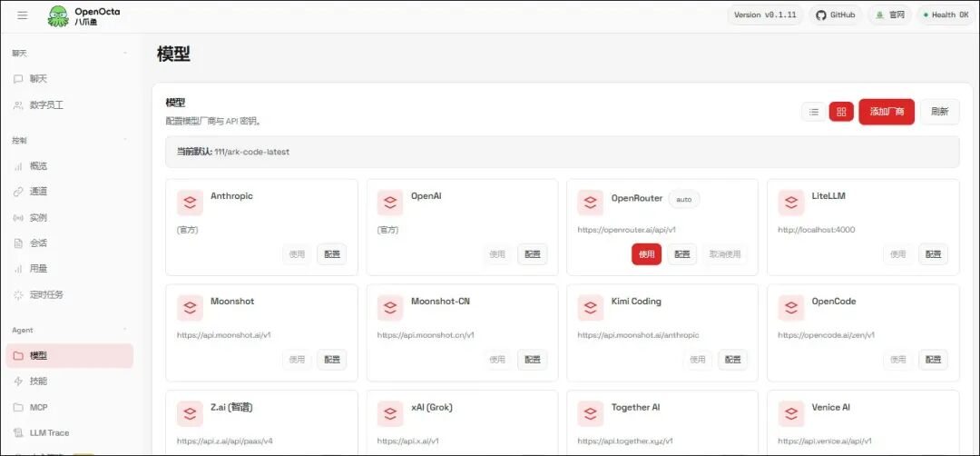
Task: Click the OpenAI provider icon
Action: pos(390,203)
